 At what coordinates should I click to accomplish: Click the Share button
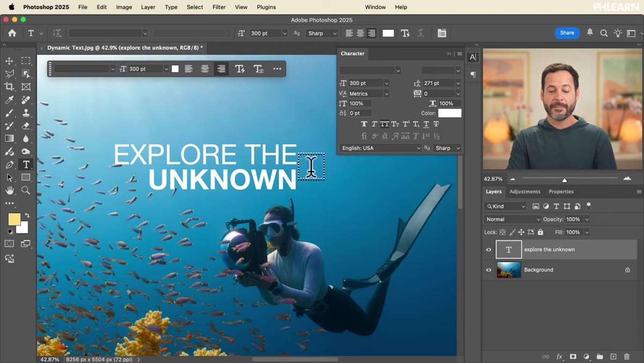567,33
